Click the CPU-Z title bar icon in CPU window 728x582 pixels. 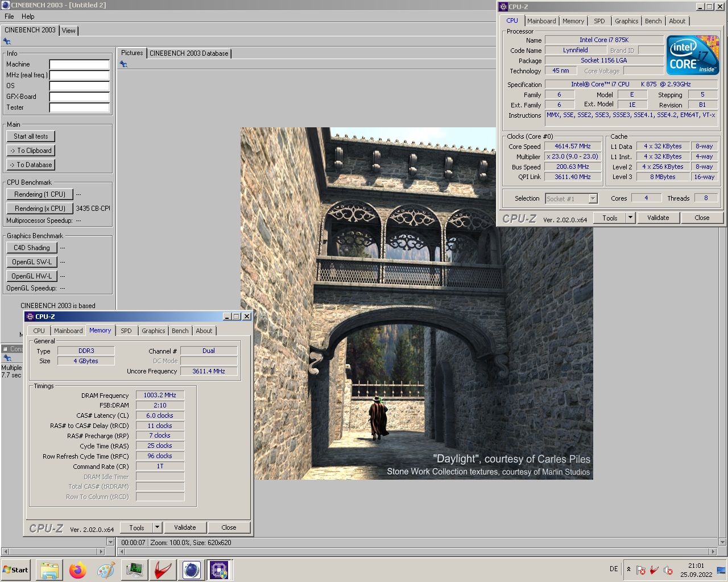[x=503, y=7]
